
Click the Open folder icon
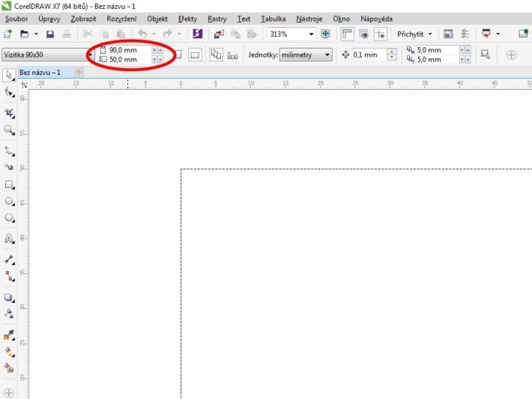click(25, 34)
